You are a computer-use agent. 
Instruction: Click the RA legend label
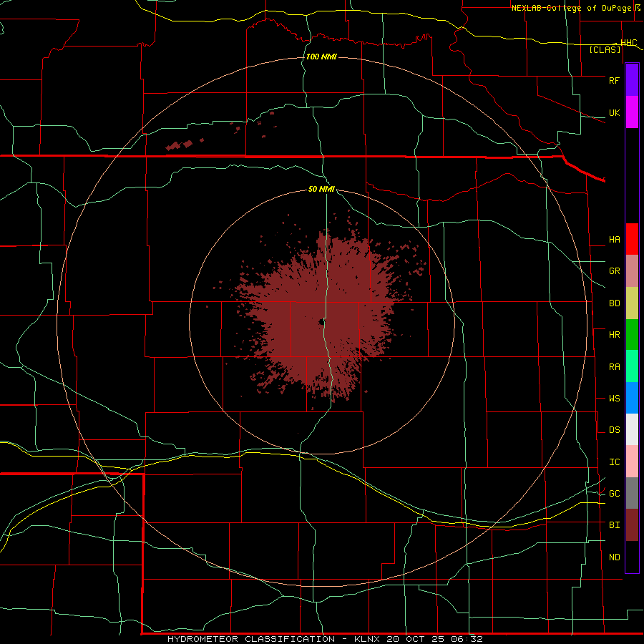point(614,367)
